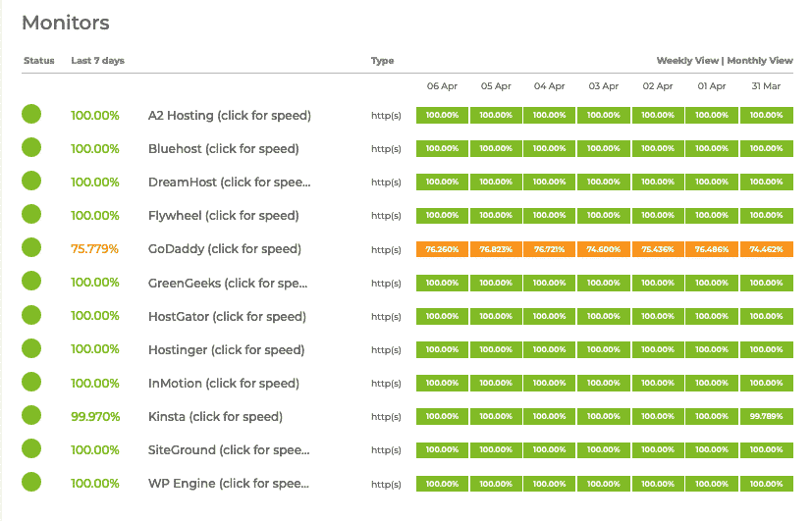This screenshot has width=812, height=521.
Task: Click GreenGeeks 03 Apr uptime bar
Action: click(x=604, y=284)
